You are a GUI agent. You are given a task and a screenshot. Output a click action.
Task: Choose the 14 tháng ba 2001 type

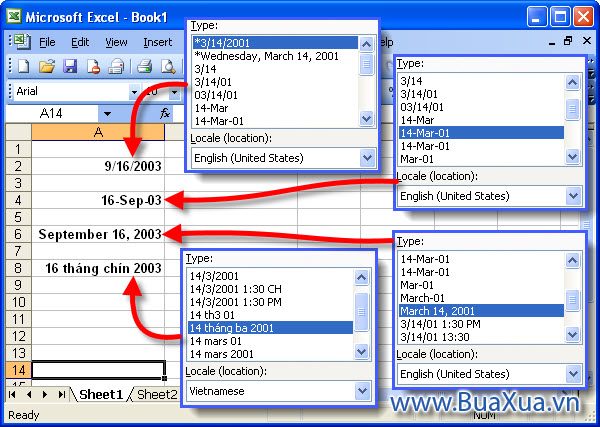point(270,328)
